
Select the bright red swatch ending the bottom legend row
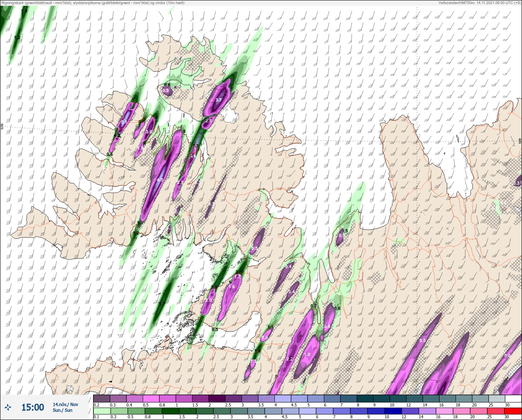tap(513, 411)
